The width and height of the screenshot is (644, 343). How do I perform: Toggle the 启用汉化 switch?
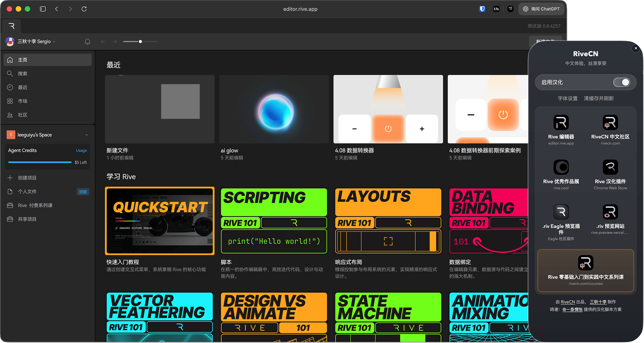(621, 82)
